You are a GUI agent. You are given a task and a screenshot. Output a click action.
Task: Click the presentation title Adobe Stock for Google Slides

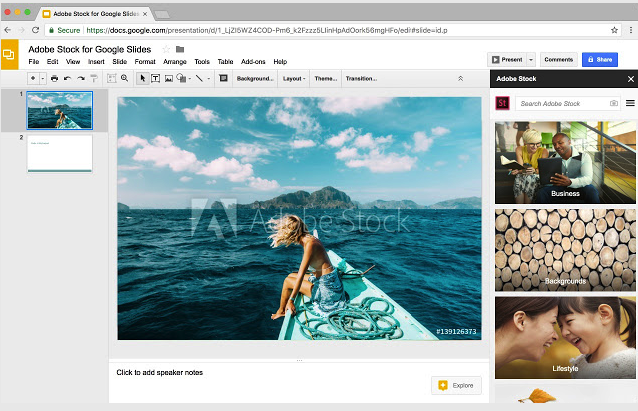tap(90, 49)
